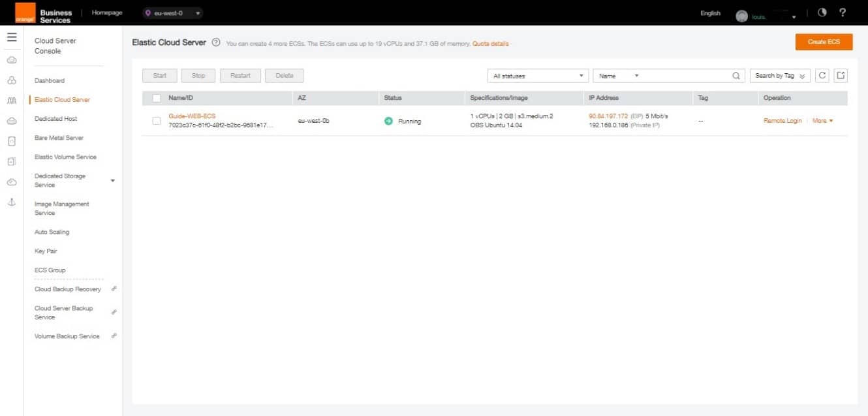Click the user avatar icon
The image size is (868, 416).
[741, 16]
